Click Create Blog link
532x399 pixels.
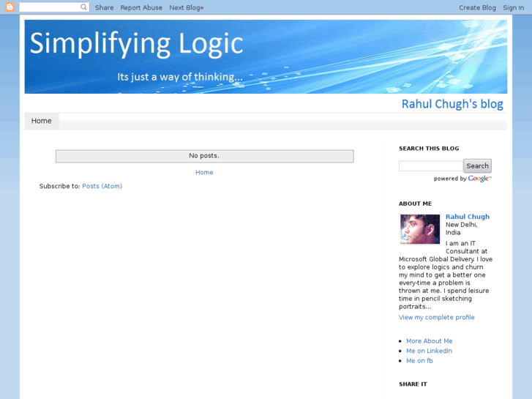point(477,7)
